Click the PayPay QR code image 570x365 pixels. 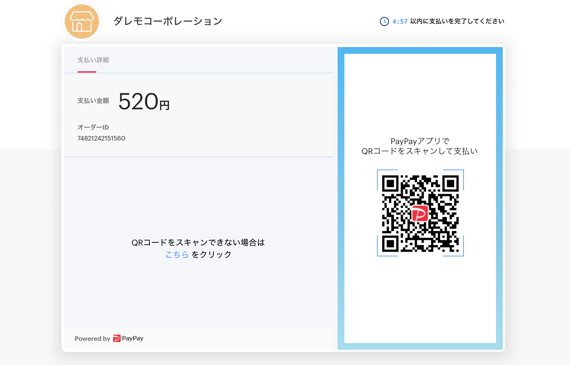(x=420, y=213)
